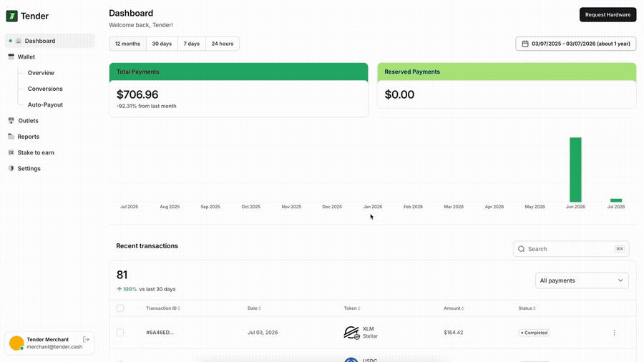Go to Reports section

tap(29, 137)
